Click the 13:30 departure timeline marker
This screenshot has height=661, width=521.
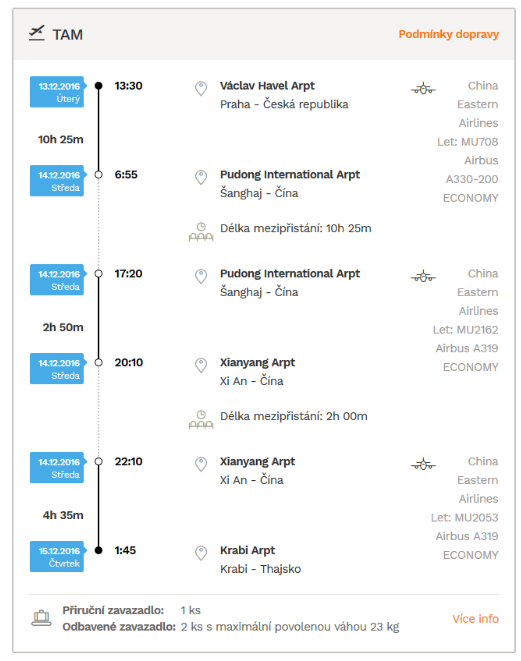98,86
